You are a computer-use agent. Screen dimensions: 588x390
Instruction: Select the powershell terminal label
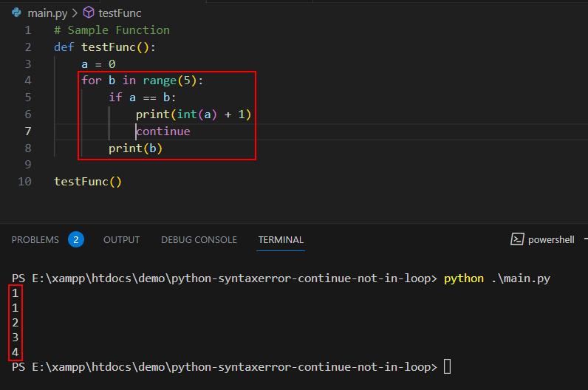coord(551,239)
